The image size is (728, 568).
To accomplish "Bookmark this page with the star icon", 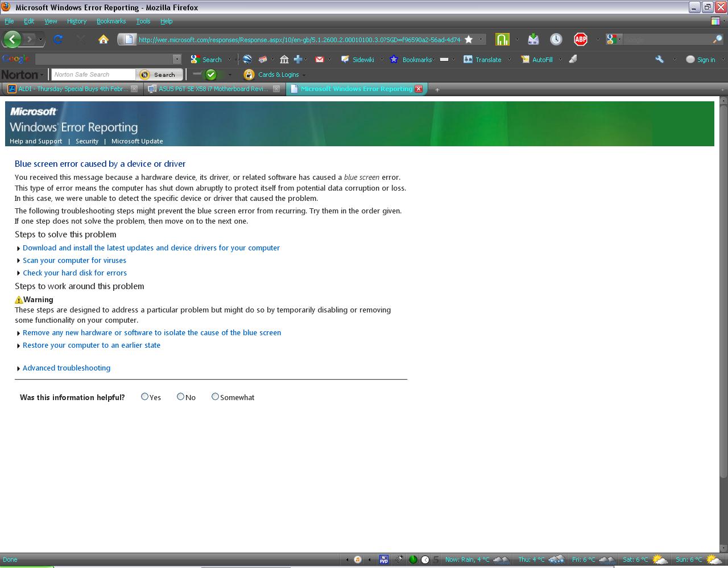I will click(x=469, y=39).
